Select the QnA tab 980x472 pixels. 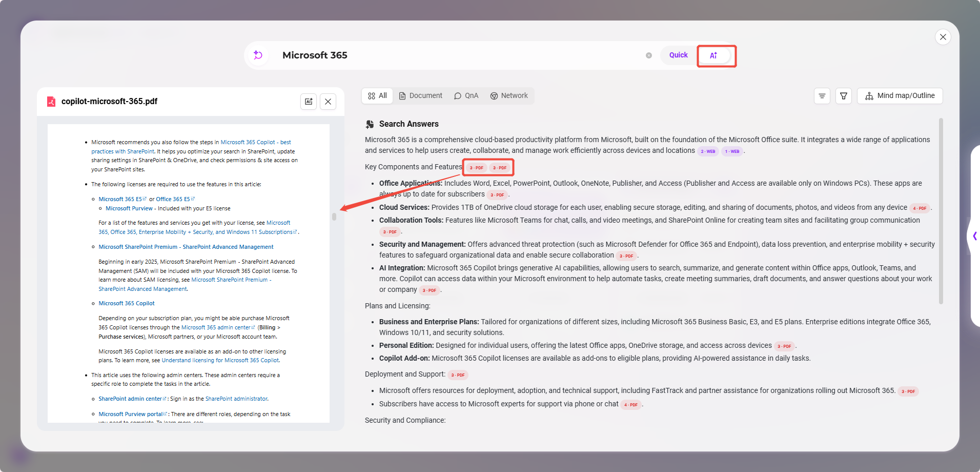(x=466, y=96)
